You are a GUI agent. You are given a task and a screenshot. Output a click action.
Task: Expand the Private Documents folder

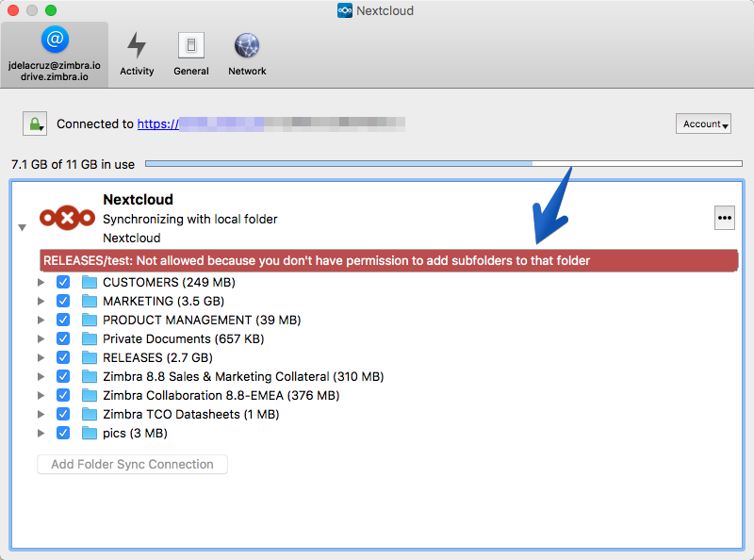[41, 338]
